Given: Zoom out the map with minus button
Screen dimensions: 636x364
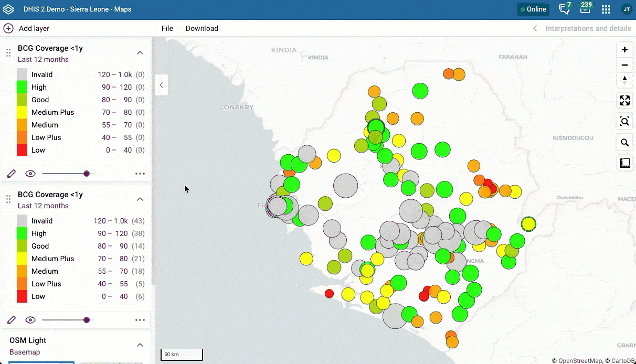Looking at the screenshot, I should [624, 65].
